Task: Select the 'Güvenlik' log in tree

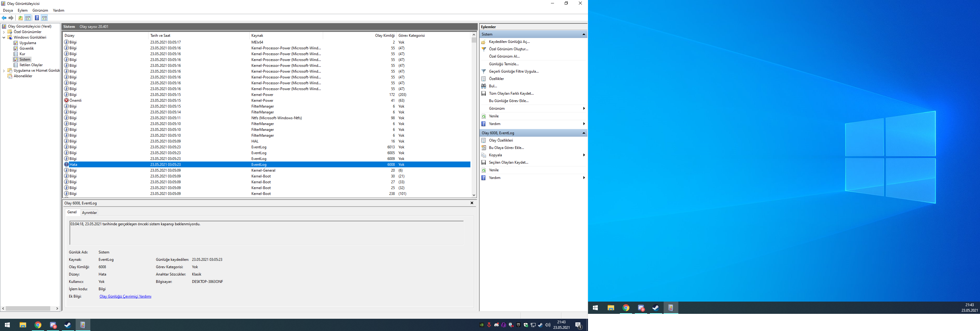Action: [27, 49]
